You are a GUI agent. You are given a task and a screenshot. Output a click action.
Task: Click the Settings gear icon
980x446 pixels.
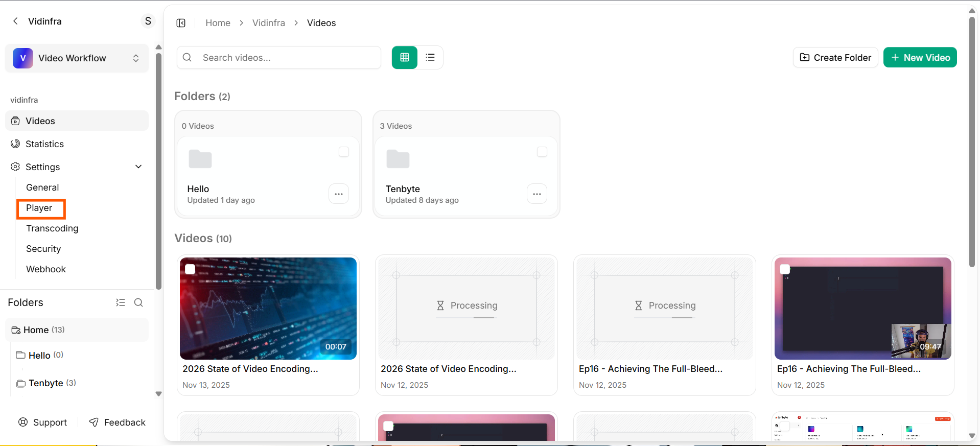pos(15,167)
